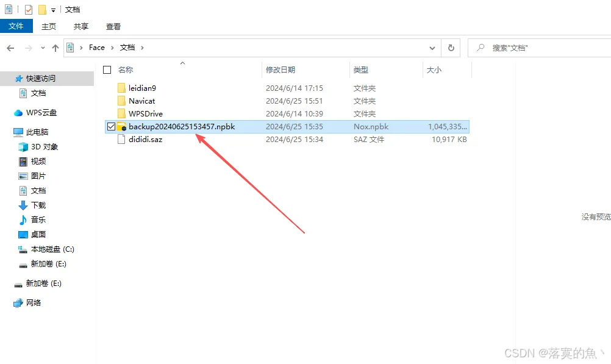Go back with the back arrow
The width and height of the screenshot is (611, 364).
point(10,48)
